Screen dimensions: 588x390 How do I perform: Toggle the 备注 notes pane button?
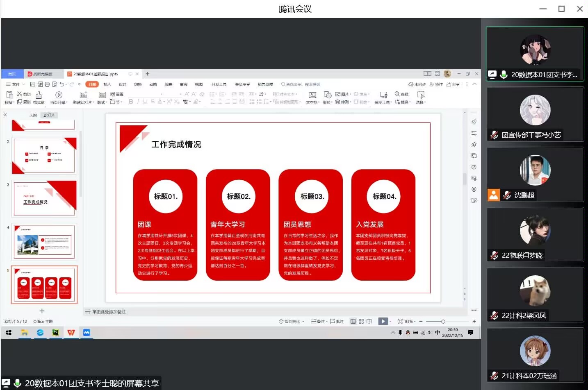tap(318, 322)
